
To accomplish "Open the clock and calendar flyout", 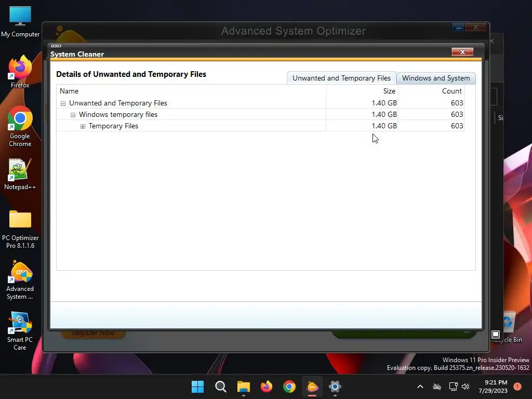I will click(x=493, y=387).
